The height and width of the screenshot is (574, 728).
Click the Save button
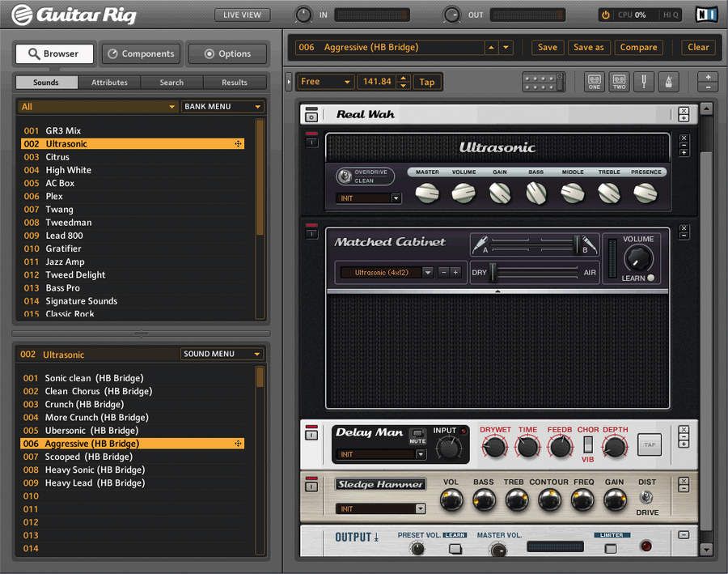[x=548, y=48]
